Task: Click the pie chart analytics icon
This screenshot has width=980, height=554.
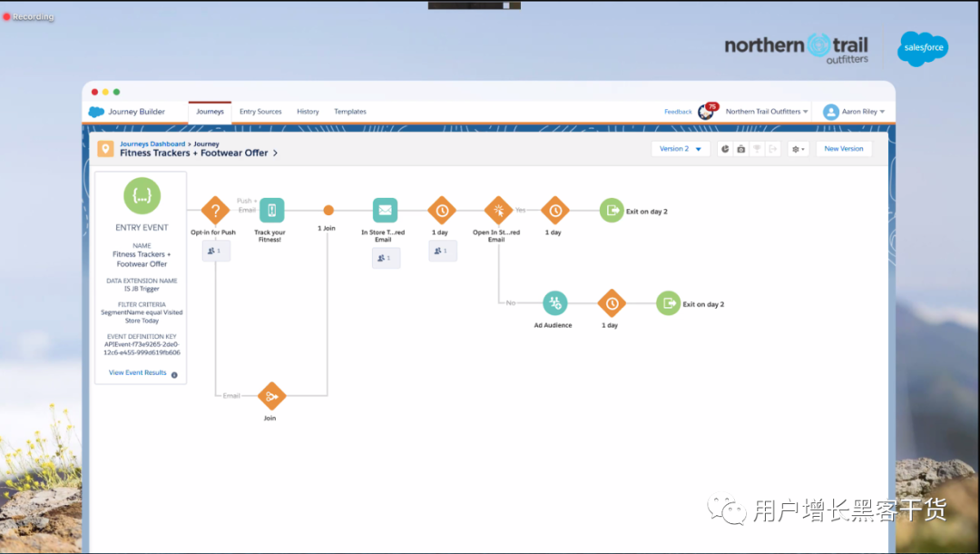Action: tap(725, 149)
